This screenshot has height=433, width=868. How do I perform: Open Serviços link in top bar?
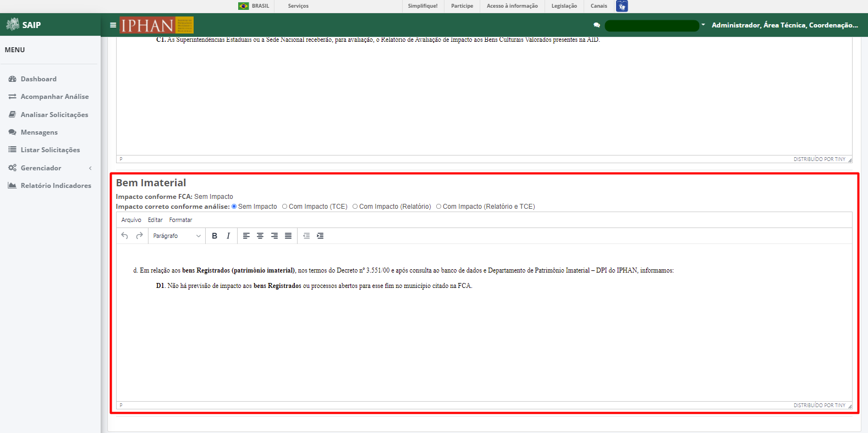click(298, 6)
